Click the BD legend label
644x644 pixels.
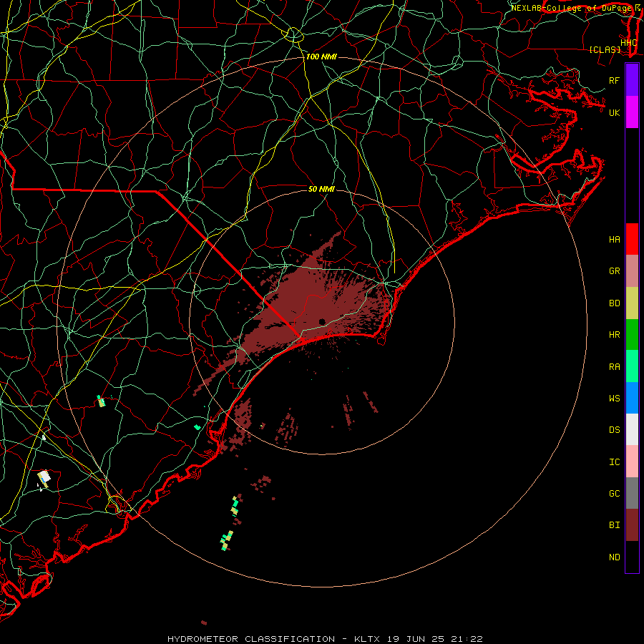pyautogui.click(x=615, y=303)
